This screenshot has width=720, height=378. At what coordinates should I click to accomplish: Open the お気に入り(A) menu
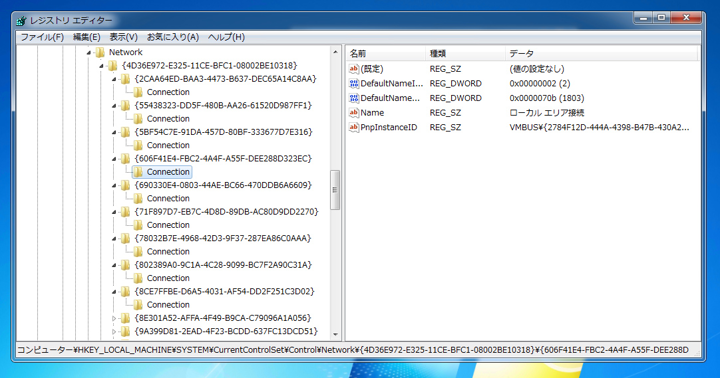click(173, 37)
